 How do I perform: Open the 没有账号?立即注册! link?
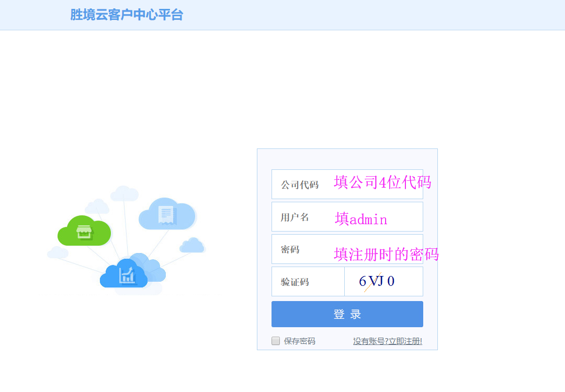click(x=387, y=341)
